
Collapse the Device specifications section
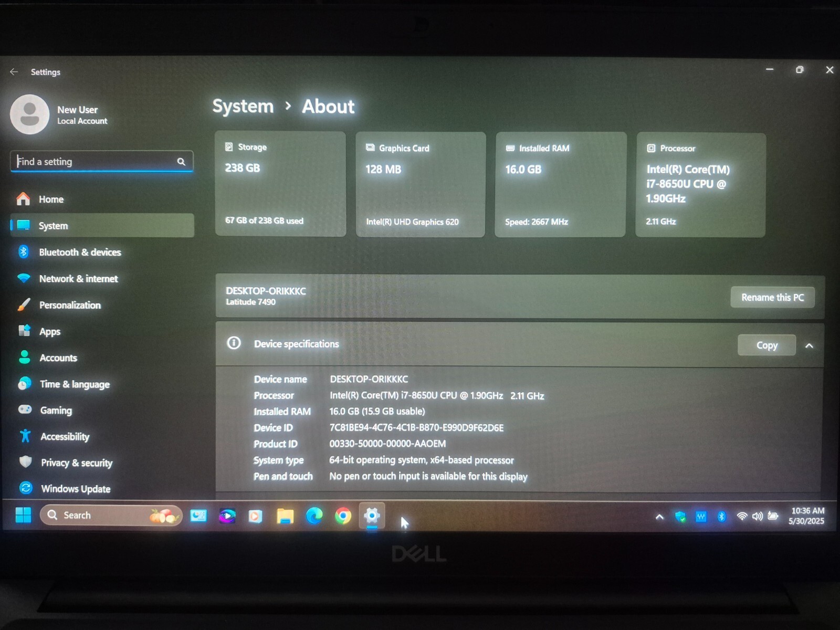point(809,346)
